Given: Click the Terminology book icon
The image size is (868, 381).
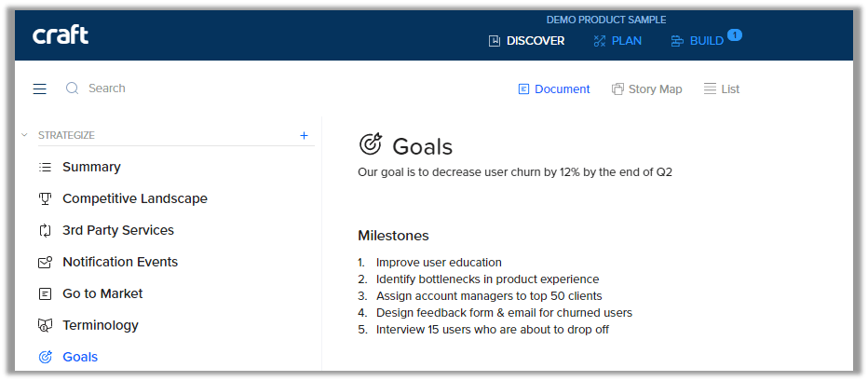Looking at the screenshot, I should pos(45,325).
